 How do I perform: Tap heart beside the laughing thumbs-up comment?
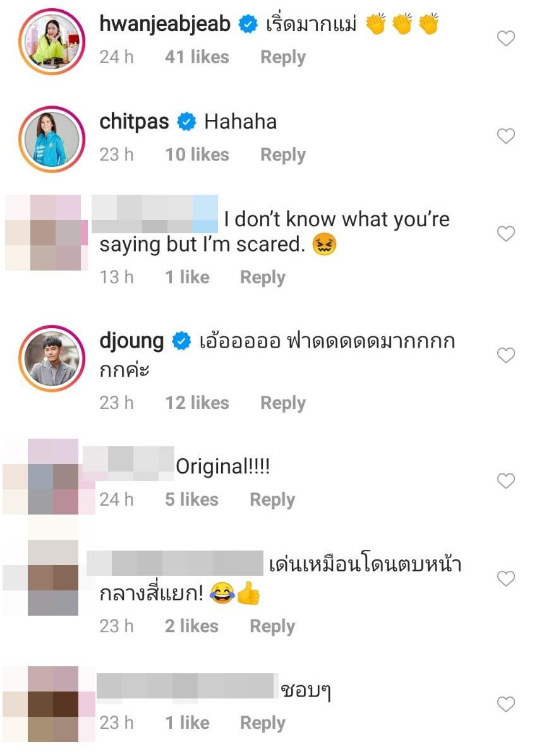pos(505,579)
